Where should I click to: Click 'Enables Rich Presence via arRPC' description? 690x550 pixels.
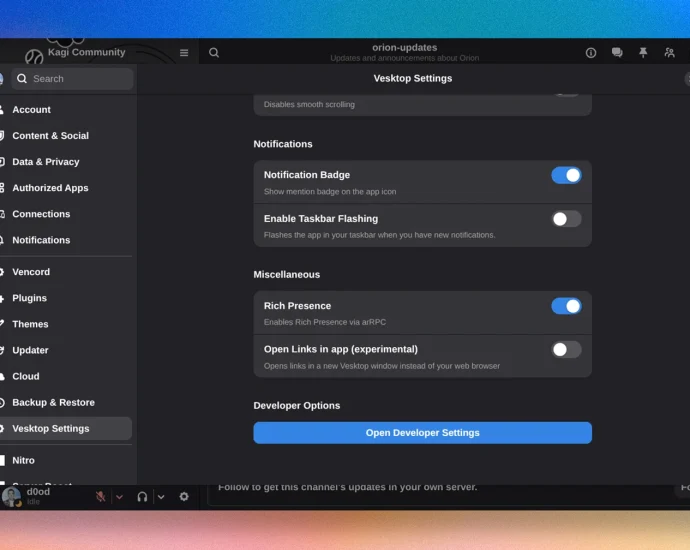coord(325,322)
